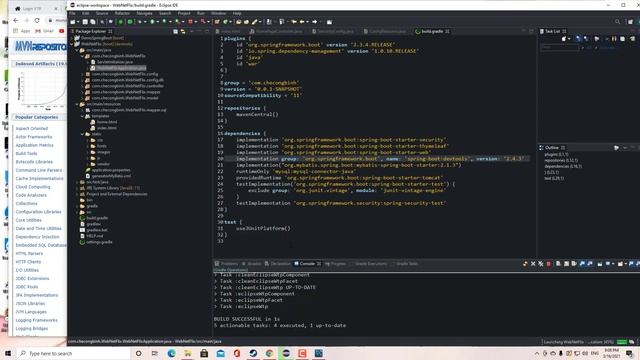Select dependencies entry in Outline view
This screenshot has width=640, height=360.
pyautogui.click(x=563, y=167)
